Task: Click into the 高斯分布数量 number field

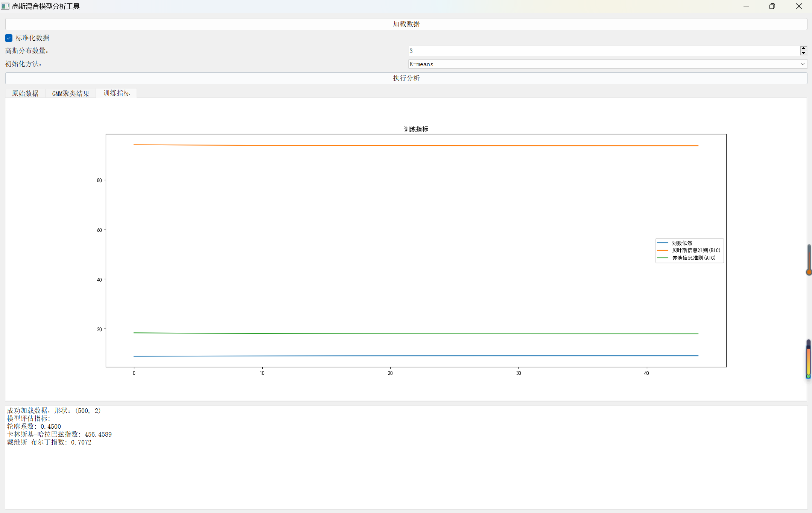Action: pyautogui.click(x=602, y=51)
